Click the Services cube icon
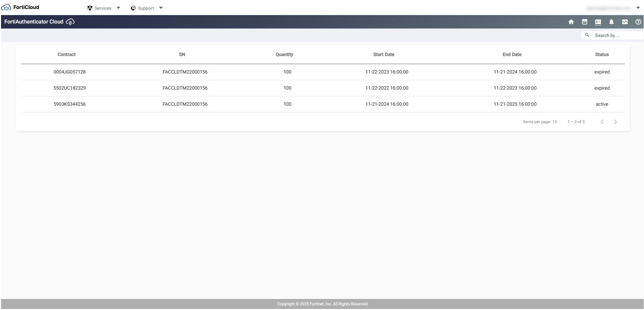The image size is (644, 310). click(x=90, y=8)
